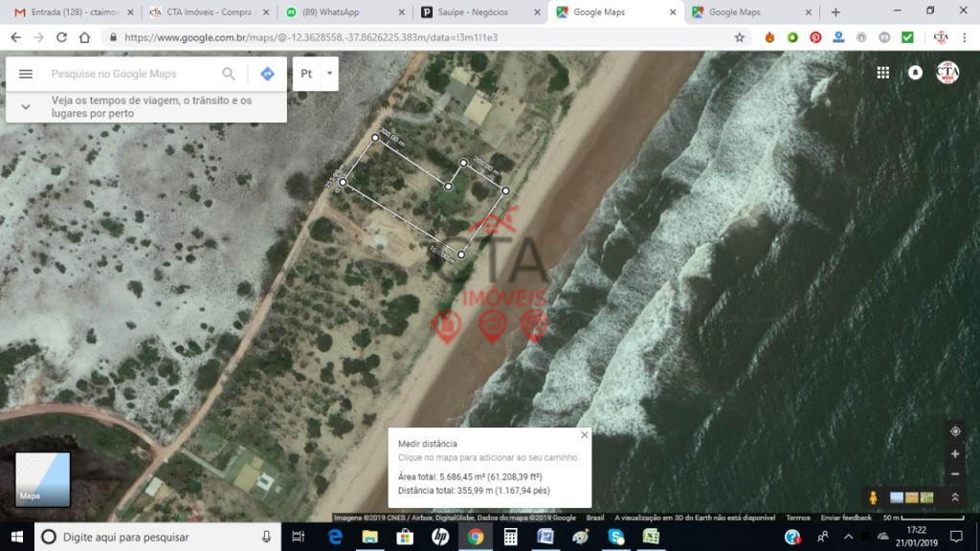Screen dimensions: 980x551
Task: Click the Enviar feedback link
Action: (846, 518)
